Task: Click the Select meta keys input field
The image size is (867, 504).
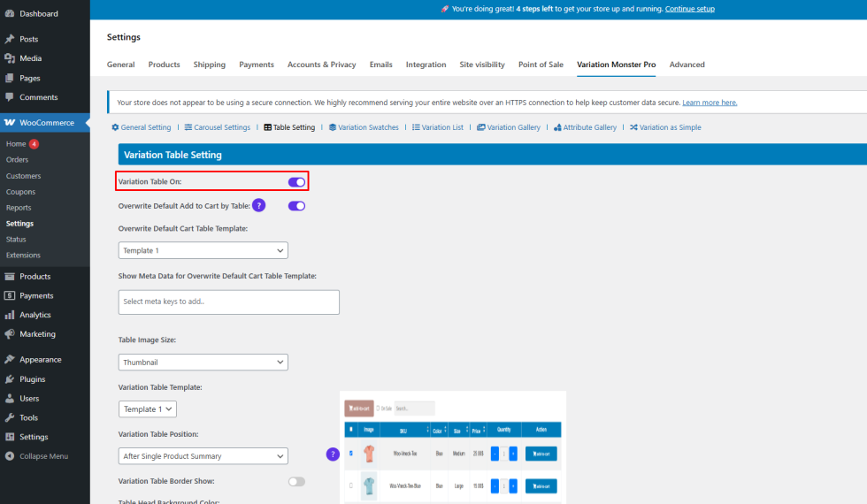Action: 229,302
